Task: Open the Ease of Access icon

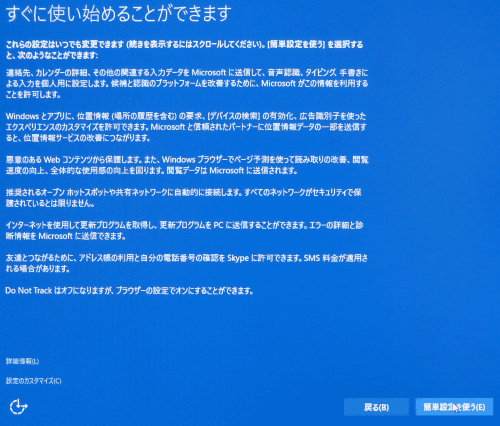Action: [18, 407]
